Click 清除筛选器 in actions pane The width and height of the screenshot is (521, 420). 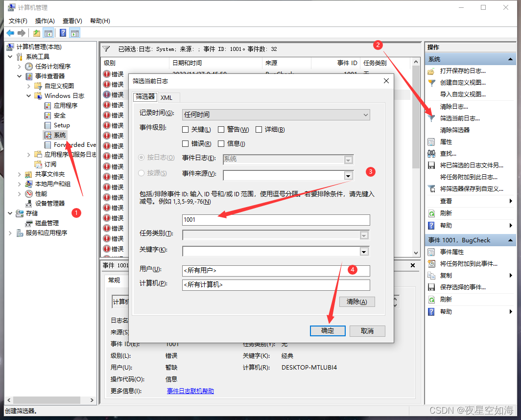click(x=455, y=130)
